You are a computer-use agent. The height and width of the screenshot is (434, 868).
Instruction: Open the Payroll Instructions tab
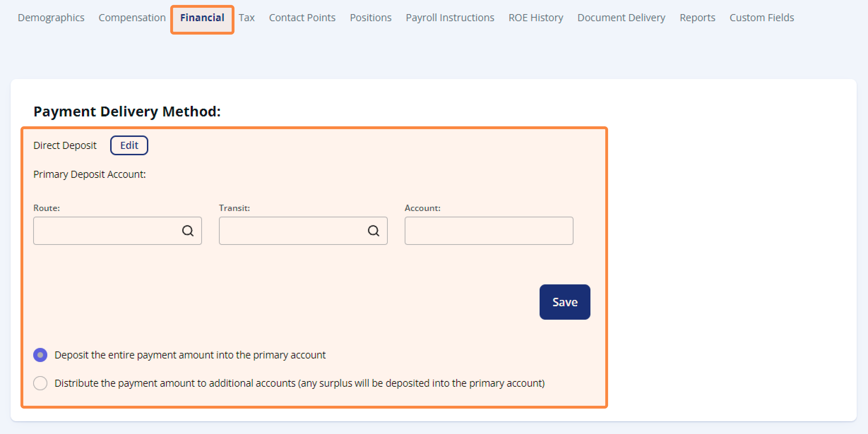tap(450, 18)
